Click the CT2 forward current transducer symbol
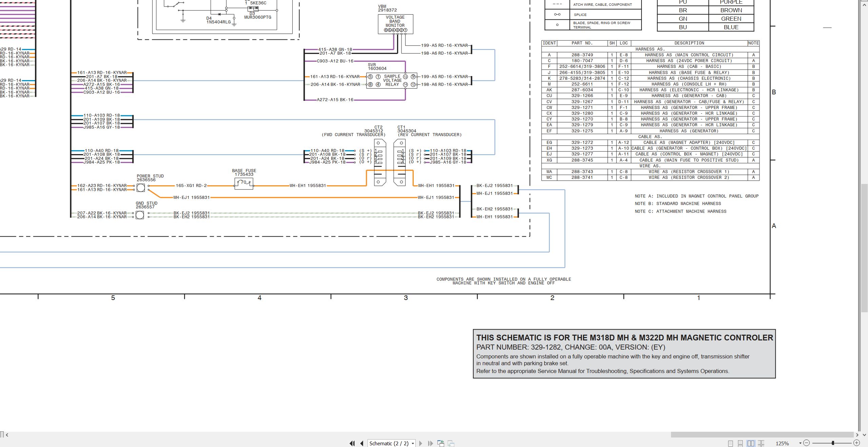This screenshot has height=447, width=868. tap(380, 162)
